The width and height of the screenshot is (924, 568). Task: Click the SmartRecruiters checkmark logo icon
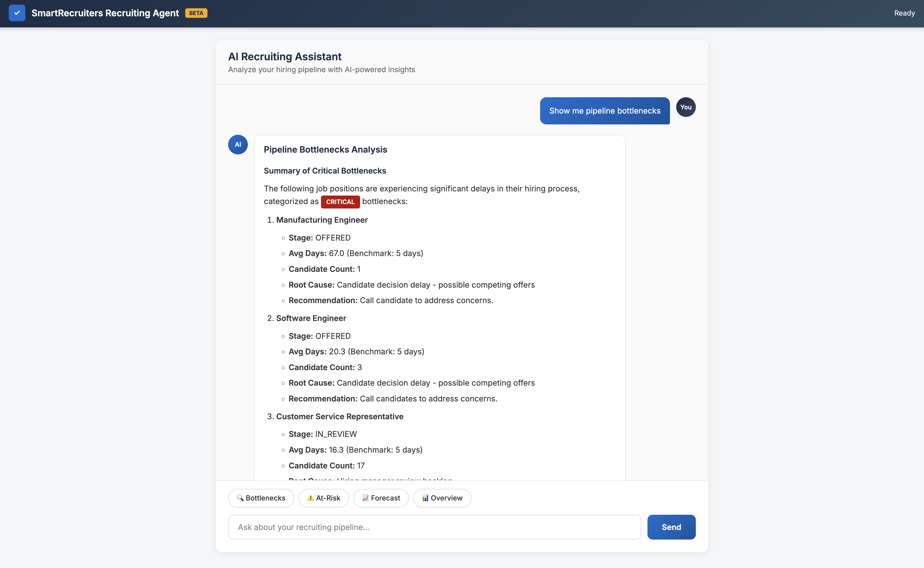tap(17, 13)
